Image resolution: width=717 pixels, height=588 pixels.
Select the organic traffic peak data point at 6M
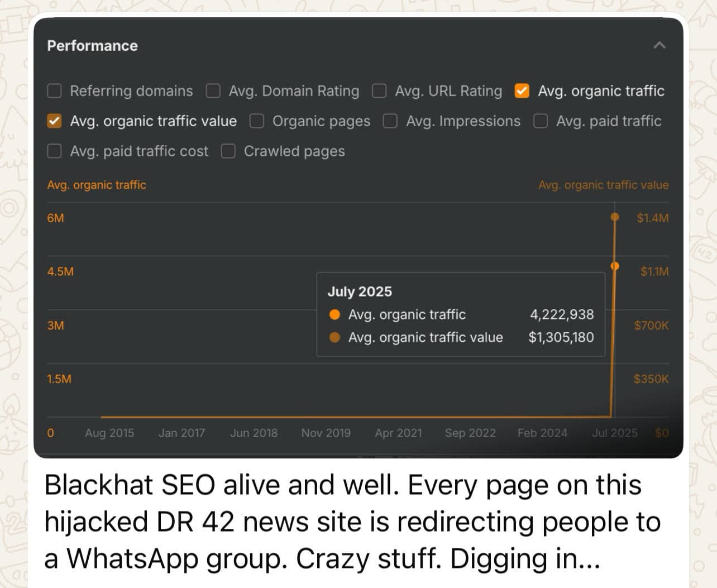615,217
